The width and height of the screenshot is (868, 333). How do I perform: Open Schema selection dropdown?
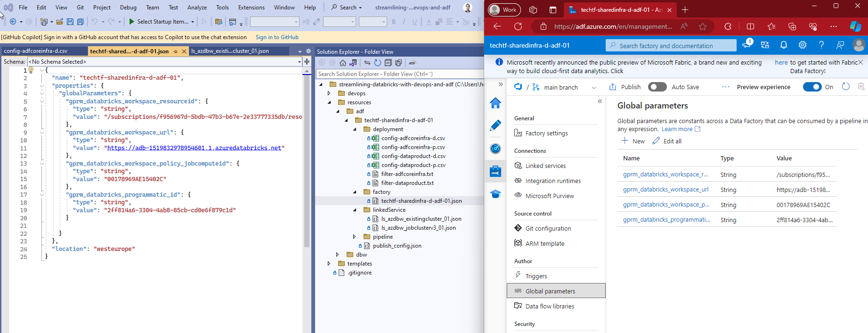click(299, 62)
